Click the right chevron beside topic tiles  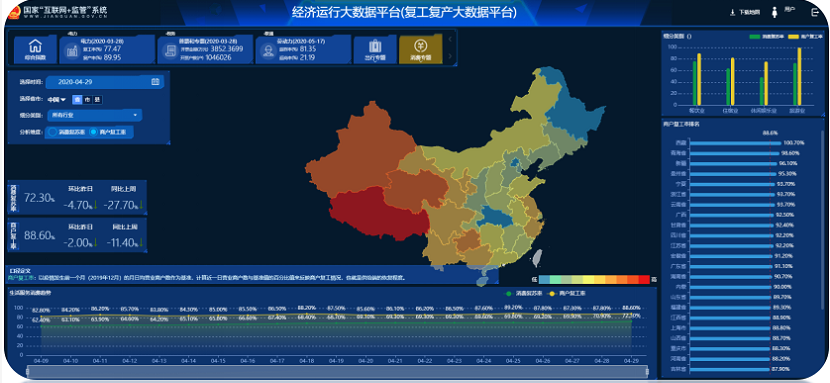pos(450,56)
